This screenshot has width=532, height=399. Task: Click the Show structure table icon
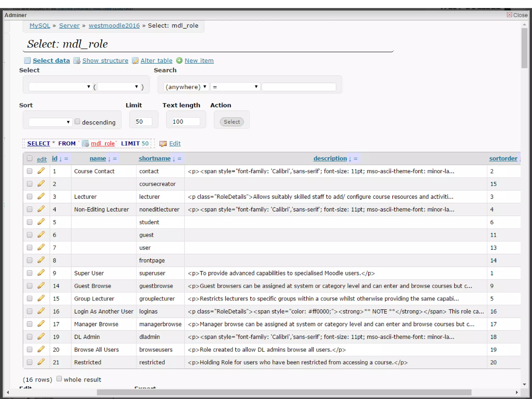click(77, 61)
